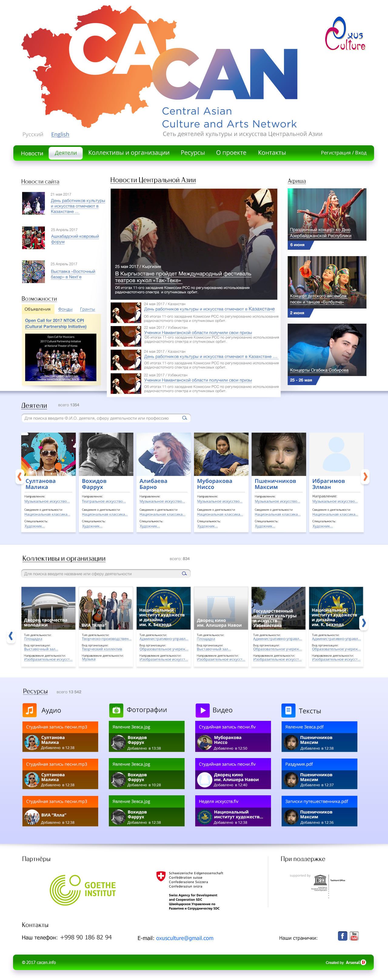Click the Регистрация / Вход link
Screen dimensions: 388x980
pos(343,153)
